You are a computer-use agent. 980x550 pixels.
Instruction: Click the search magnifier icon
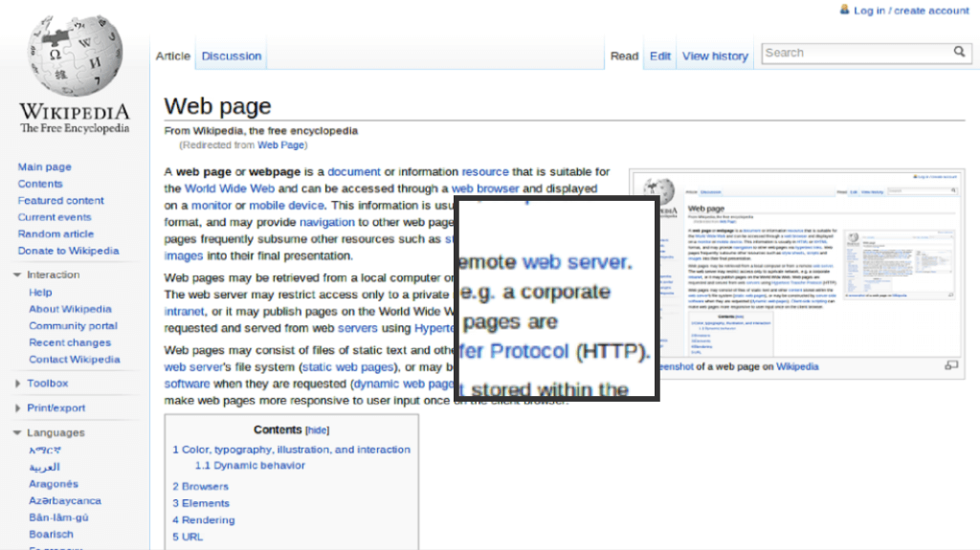tap(959, 52)
